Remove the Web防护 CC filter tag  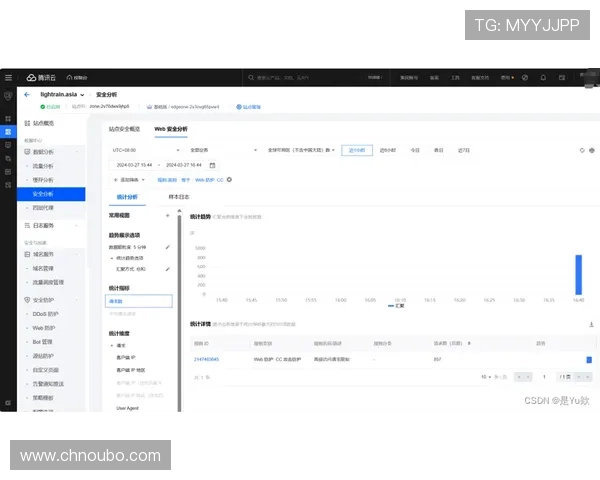coord(229,180)
